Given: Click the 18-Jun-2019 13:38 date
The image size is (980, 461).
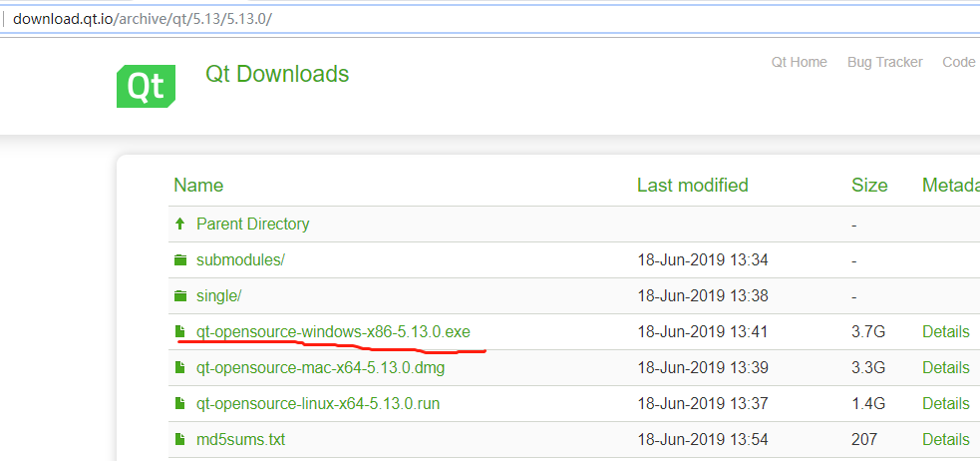Looking at the screenshot, I should (x=703, y=296).
